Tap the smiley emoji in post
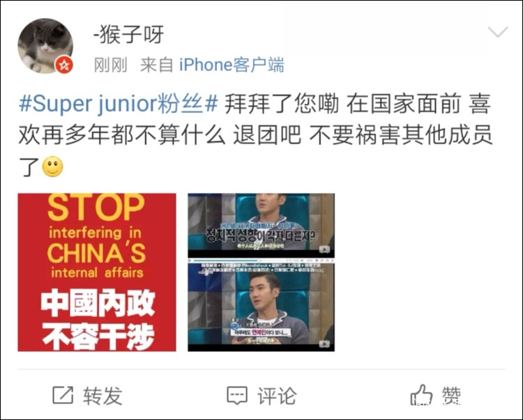This screenshot has height=420, width=523. (x=53, y=166)
